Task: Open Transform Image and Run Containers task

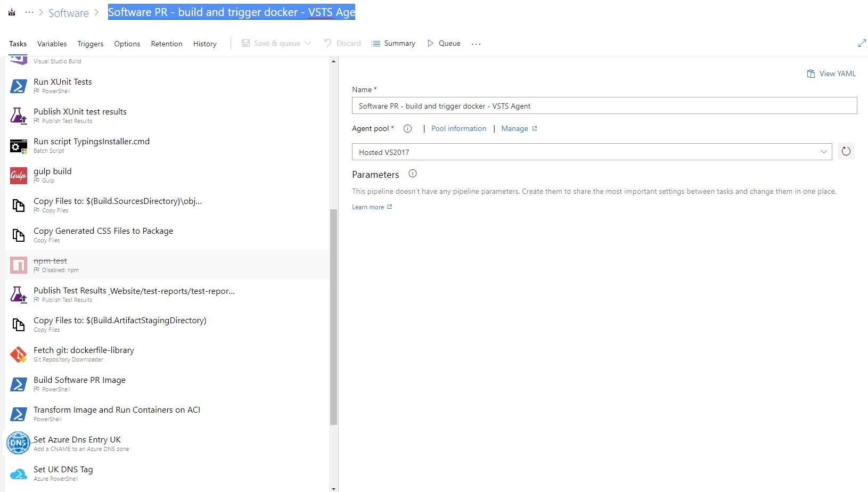Action: pos(167,414)
